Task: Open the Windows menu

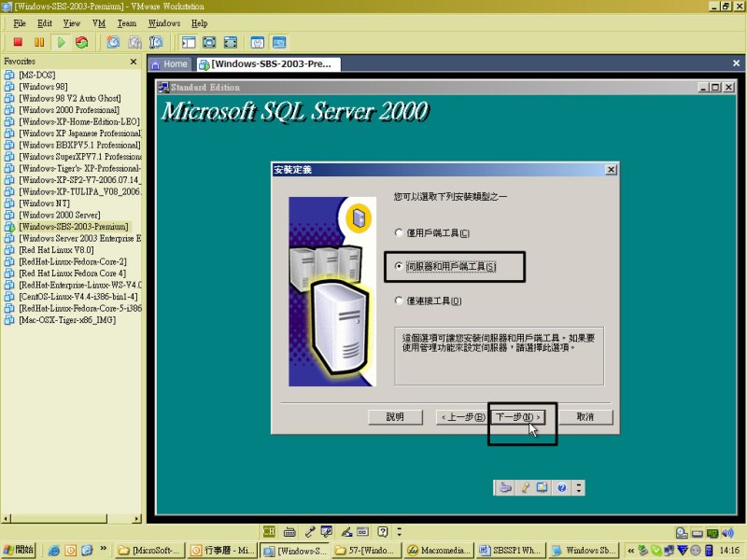Action: (164, 23)
